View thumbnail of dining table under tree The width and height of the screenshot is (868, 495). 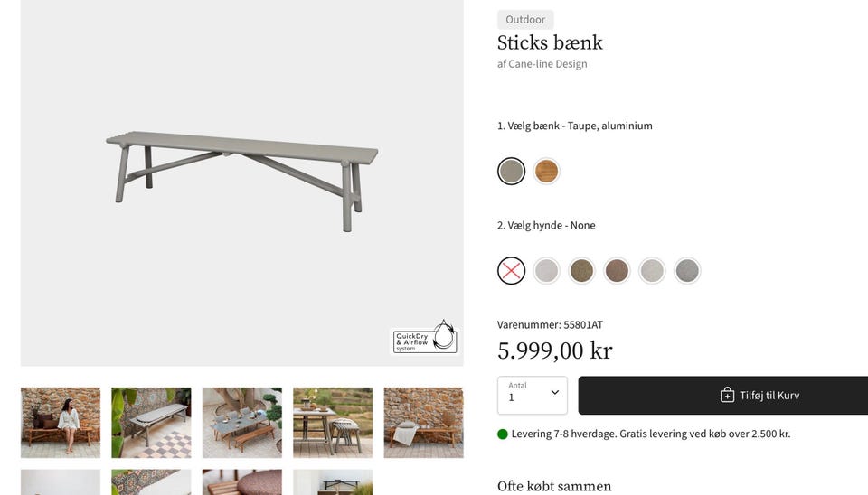pos(242,423)
